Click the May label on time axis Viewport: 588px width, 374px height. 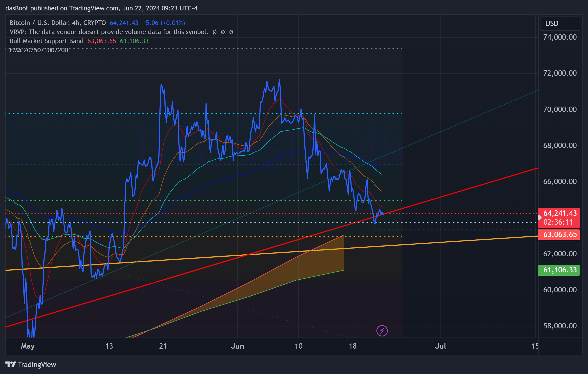[28, 346]
